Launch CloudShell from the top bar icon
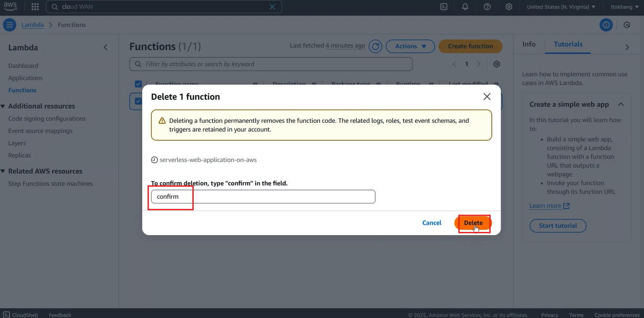 pyautogui.click(x=444, y=7)
